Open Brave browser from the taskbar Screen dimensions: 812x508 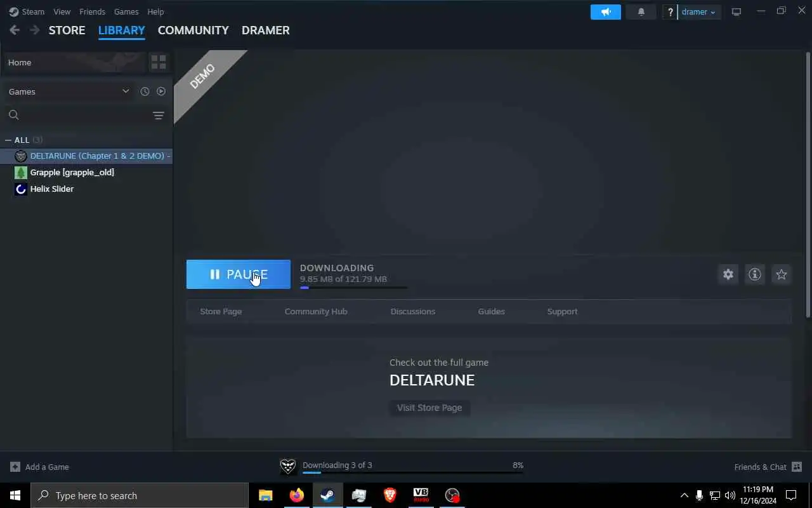tap(390, 495)
